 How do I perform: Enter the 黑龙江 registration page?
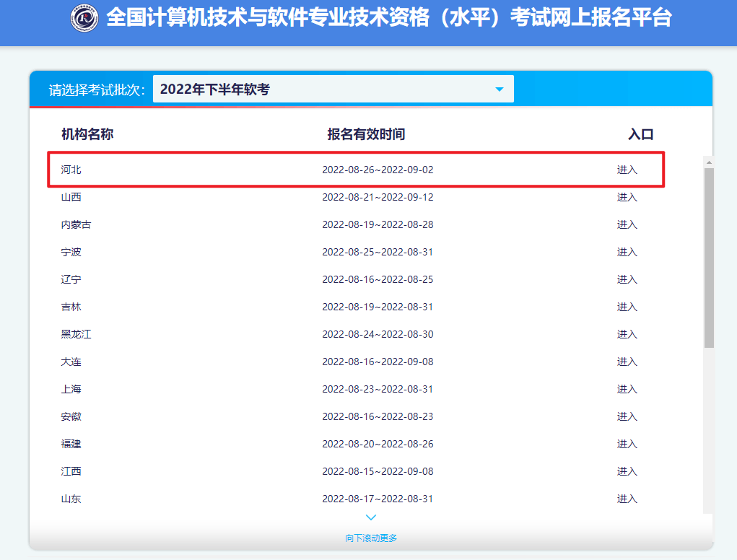[627, 334]
